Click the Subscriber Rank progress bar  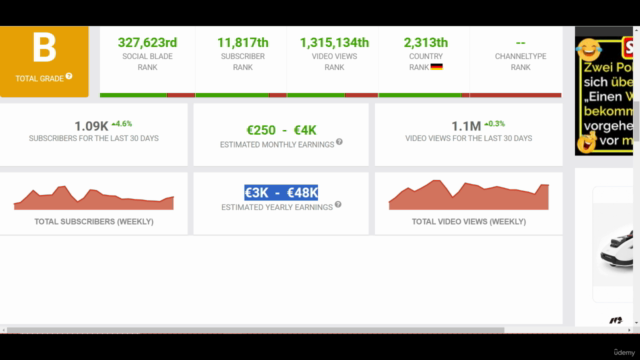point(241,95)
